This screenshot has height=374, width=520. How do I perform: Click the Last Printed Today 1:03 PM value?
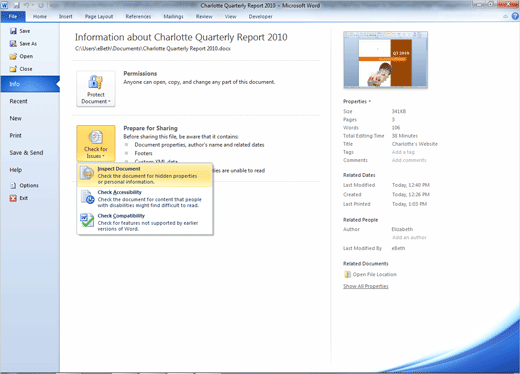tap(409, 204)
